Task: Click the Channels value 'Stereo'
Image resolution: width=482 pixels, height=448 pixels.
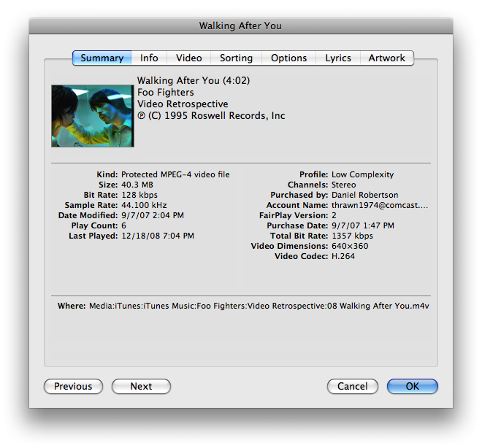Action: 344,185
